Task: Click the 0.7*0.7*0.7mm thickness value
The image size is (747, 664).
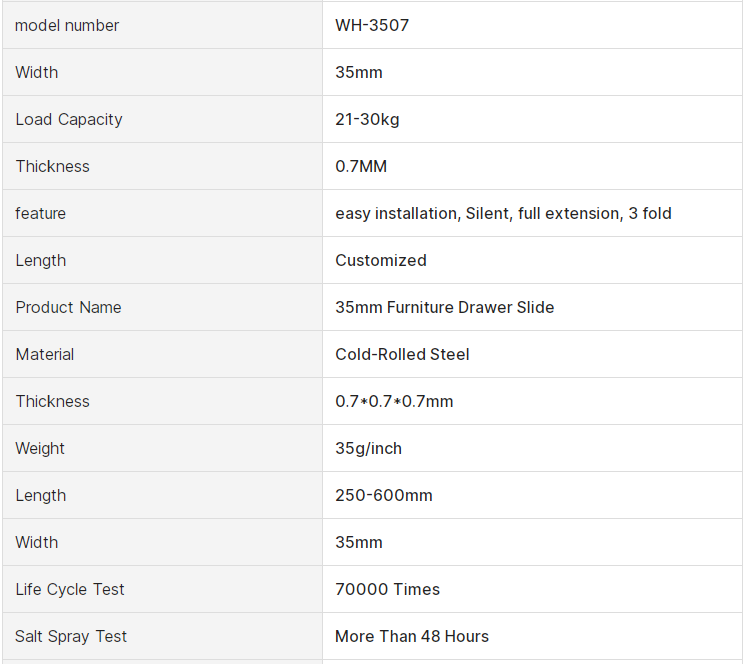Action: pos(394,401)
